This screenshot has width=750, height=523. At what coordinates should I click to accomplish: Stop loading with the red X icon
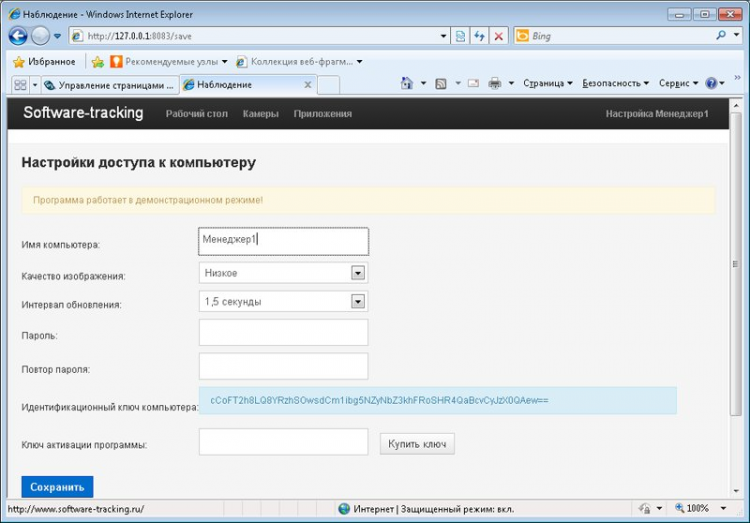tap(498, 36)
